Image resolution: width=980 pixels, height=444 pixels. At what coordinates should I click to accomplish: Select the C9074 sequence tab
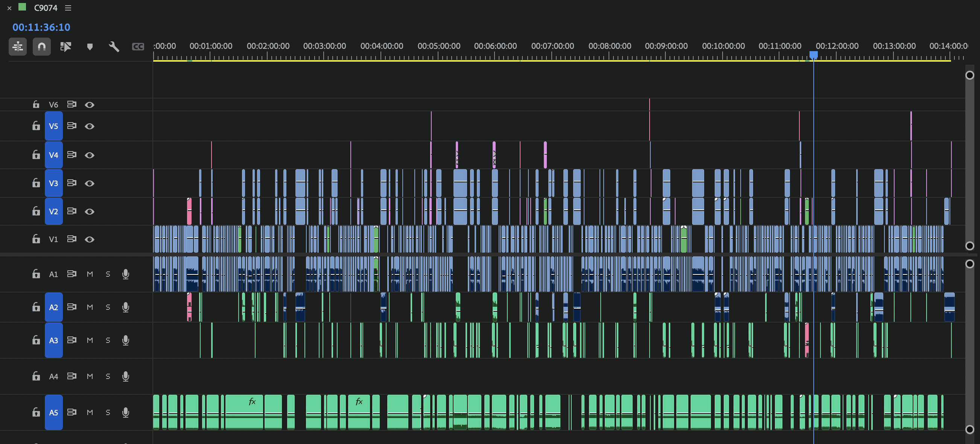point(46,8)
